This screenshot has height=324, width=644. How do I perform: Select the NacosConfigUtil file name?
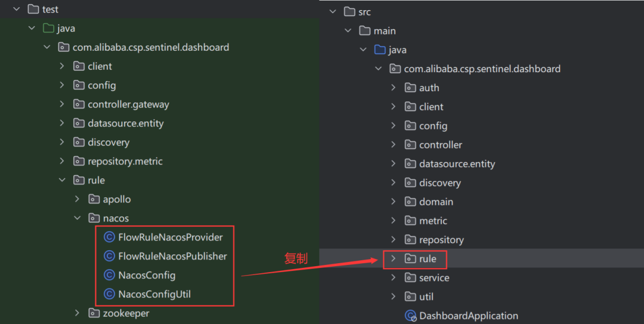click(154, 294)
